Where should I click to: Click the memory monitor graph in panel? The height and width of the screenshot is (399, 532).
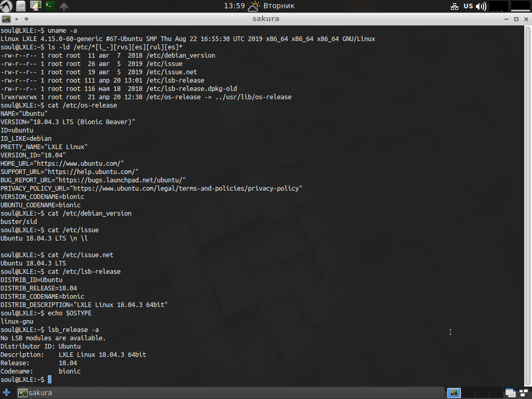(x=521, y=6)
